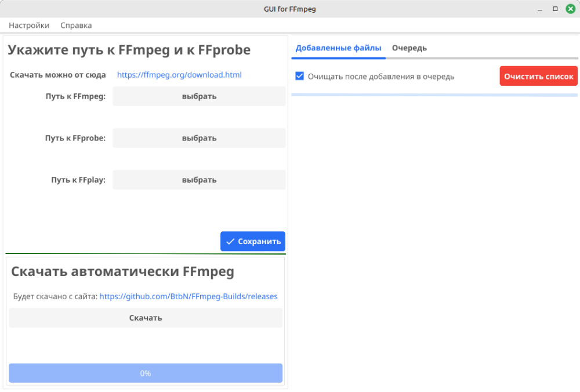
Task: Minimize the GUI for FFmpeg window
Action: pos(539,9)
